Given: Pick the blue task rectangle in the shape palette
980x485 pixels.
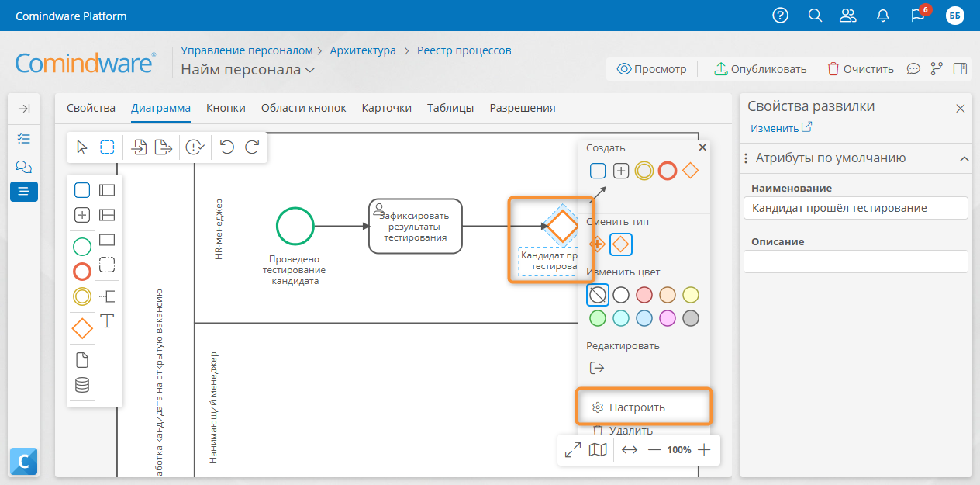Looking at the screenshot, I should coord(82,189).
